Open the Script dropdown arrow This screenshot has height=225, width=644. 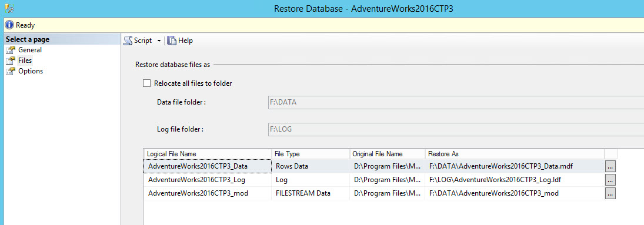tap(159, 41)
